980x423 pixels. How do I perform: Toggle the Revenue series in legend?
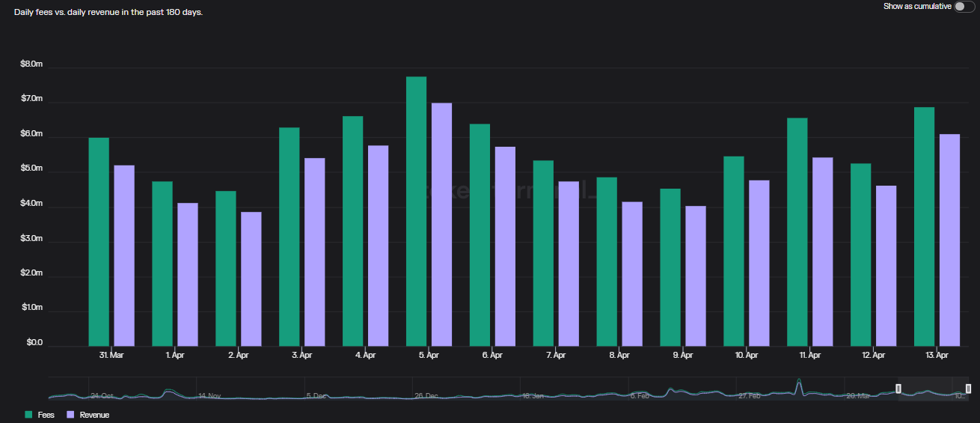click(88, 415)
